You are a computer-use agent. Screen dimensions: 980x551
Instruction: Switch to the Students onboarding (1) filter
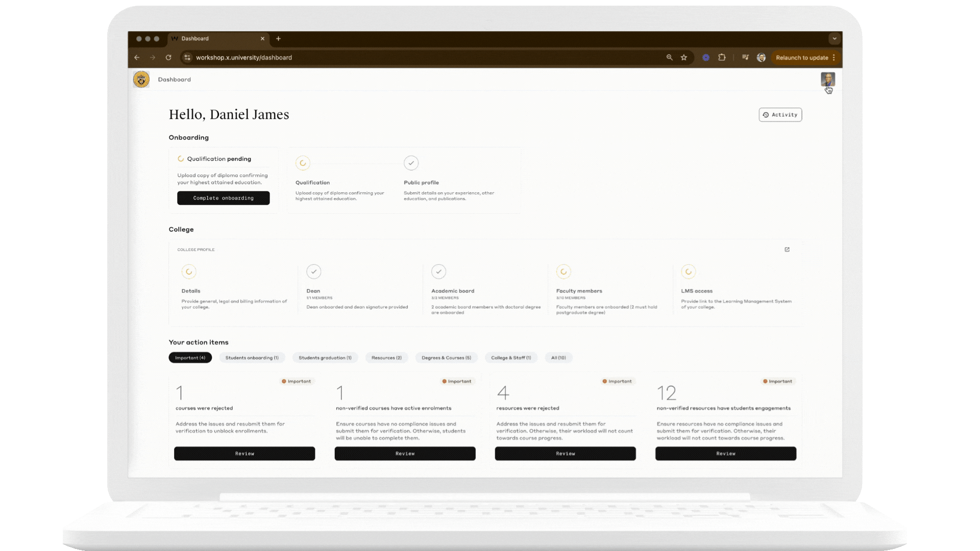[x=252, y=358]
